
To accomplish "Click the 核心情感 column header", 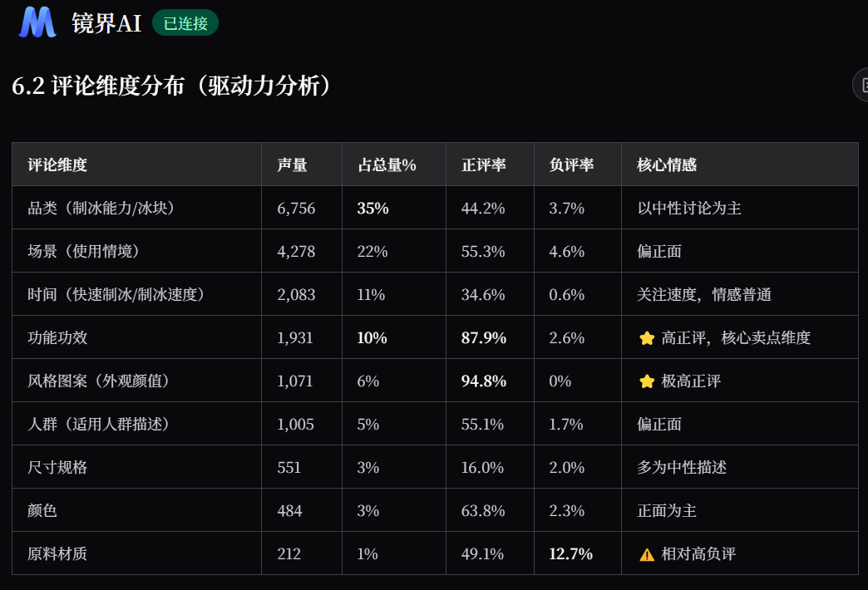I will [667, 165].
